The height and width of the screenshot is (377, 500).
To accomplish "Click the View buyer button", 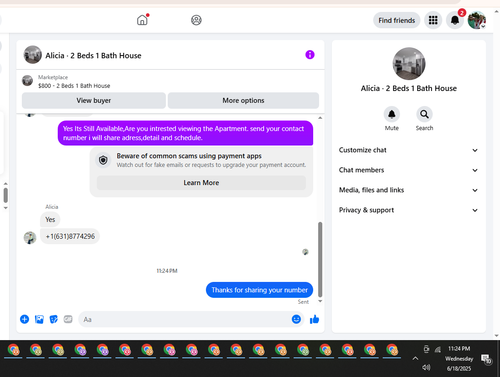I will [x=94, y=100].
